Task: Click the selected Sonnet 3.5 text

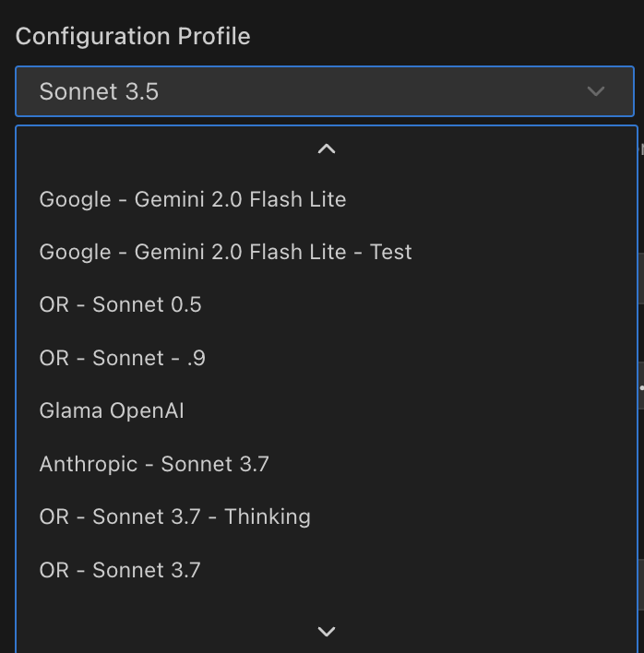Action: tap(99, 91)
